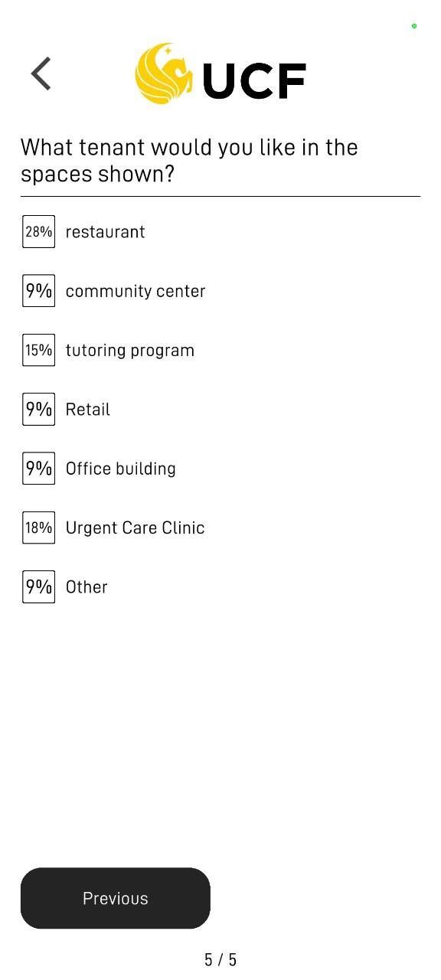441x980 pixels.
Task: Select the 15% tutoring program box
Action: point(38,350)
